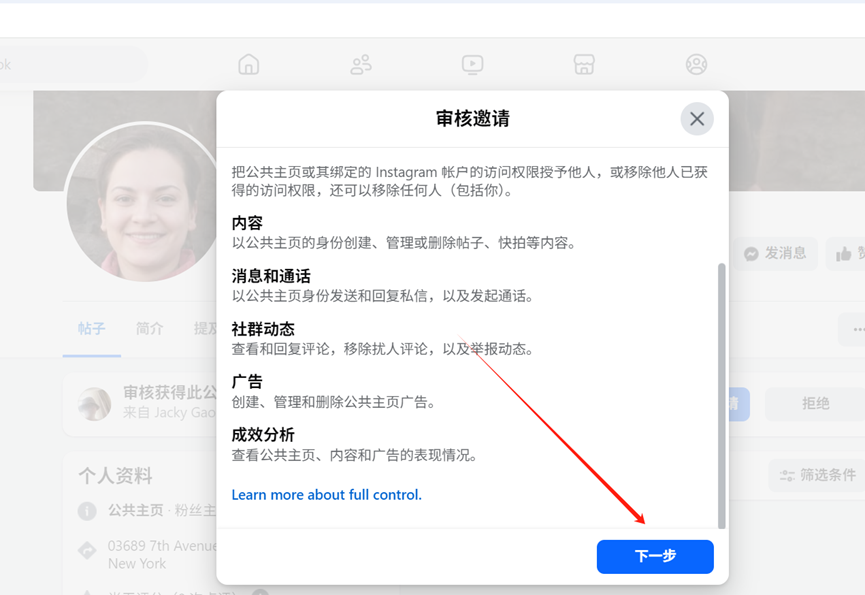
Task: Close the 审核邀请 dialog with X
Action: tap(697, 119)
